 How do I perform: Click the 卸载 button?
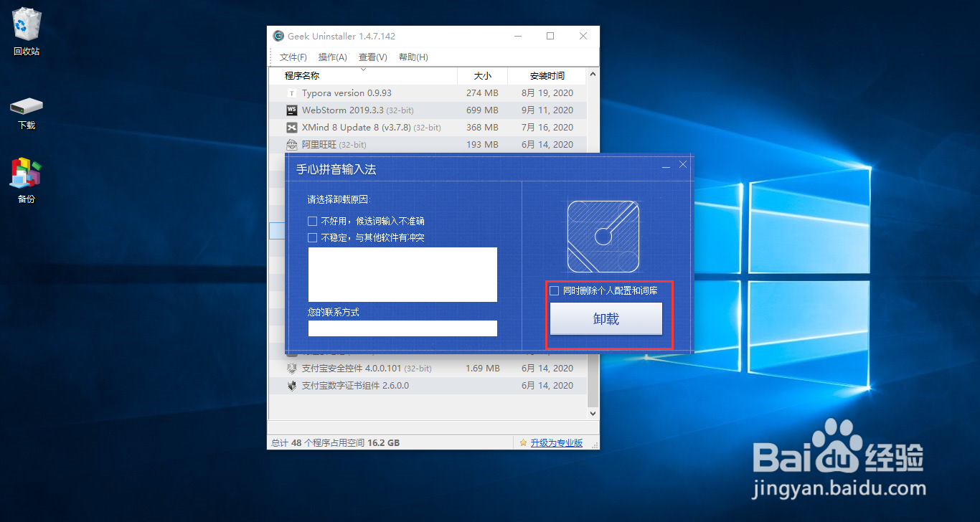point(606,319)
